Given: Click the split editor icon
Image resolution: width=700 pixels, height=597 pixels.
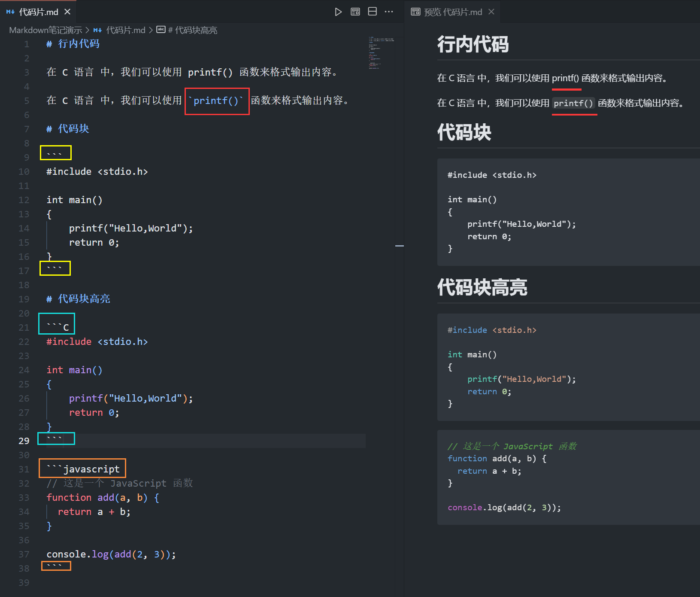Looking at the screenshot, I should click(373, 12).
